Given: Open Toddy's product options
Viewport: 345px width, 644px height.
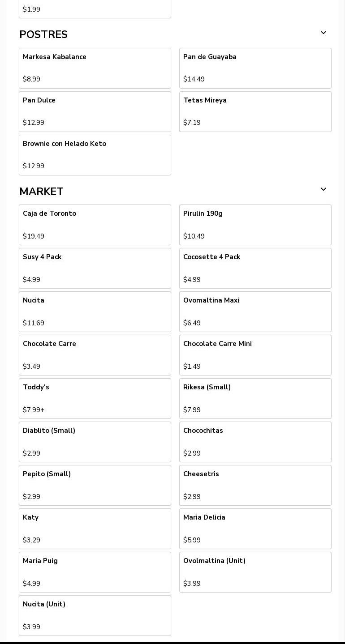Looking at the screenshot, I should [x=95, y=398].
